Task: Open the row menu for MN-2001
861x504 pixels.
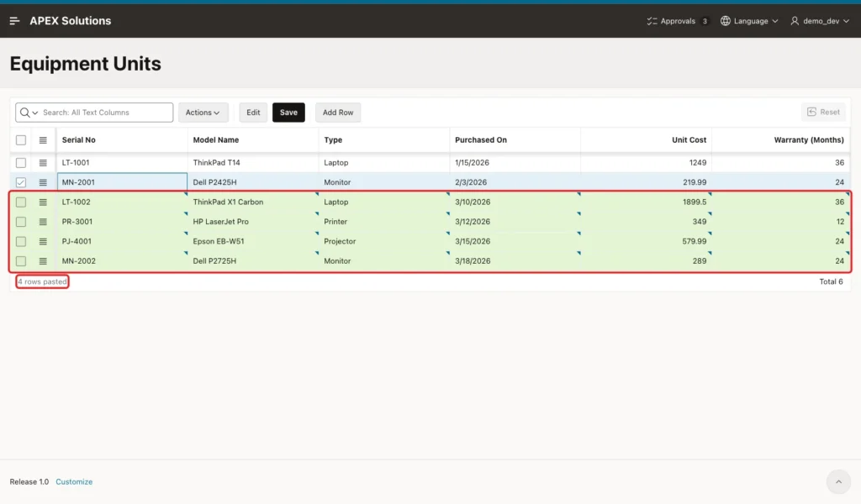Action: (x=43, y=182)
